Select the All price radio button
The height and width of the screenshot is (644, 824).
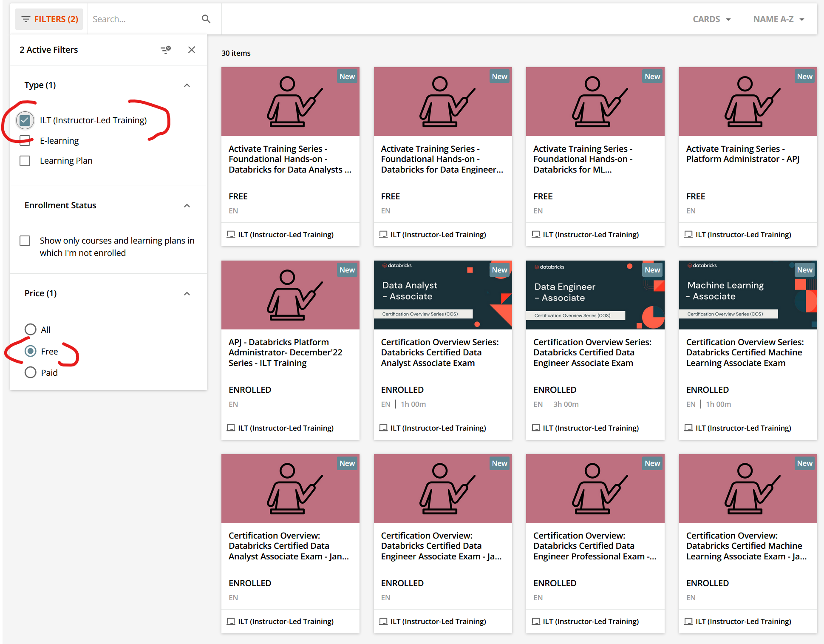point(30,329)
